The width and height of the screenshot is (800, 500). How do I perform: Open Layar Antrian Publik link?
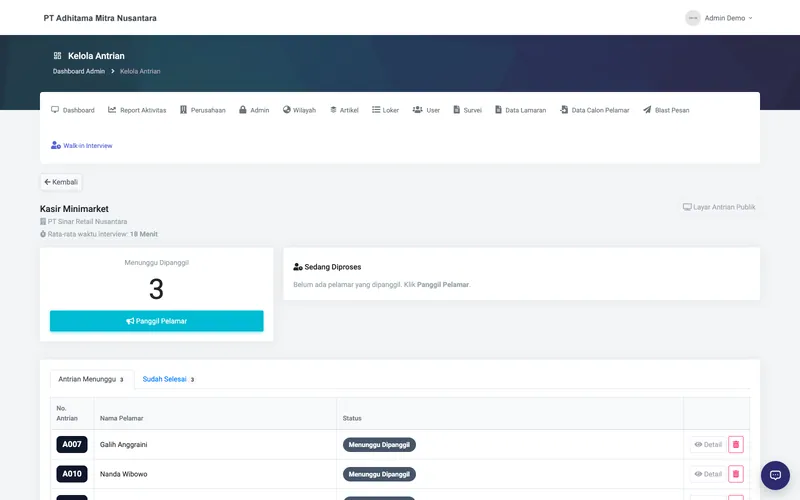pyautogui.click(x=719, y=207)
